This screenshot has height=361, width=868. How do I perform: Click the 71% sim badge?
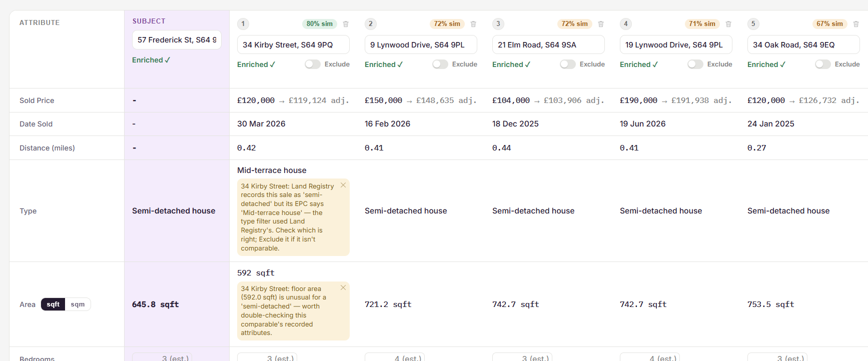(702, 24)
